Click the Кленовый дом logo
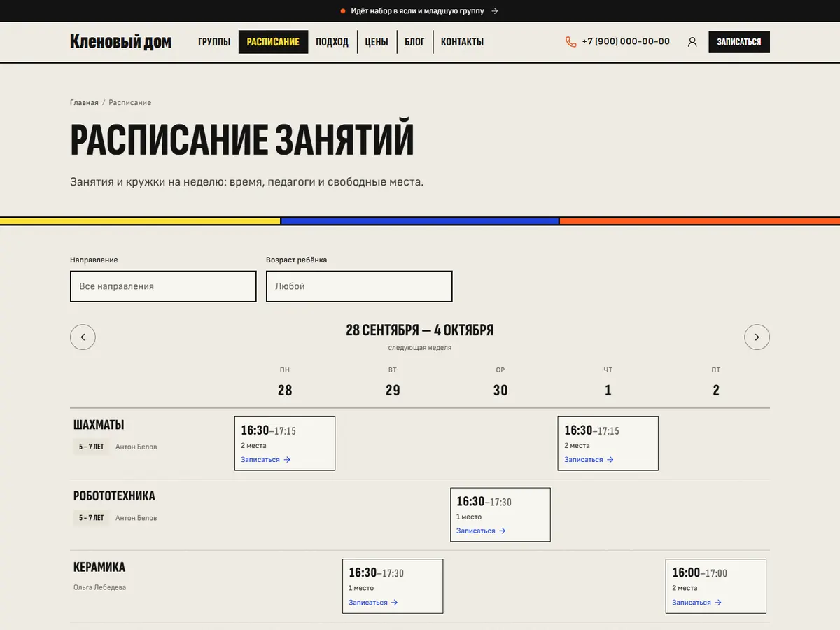Screen dimensions: 840x630 (x=120, y=42)
